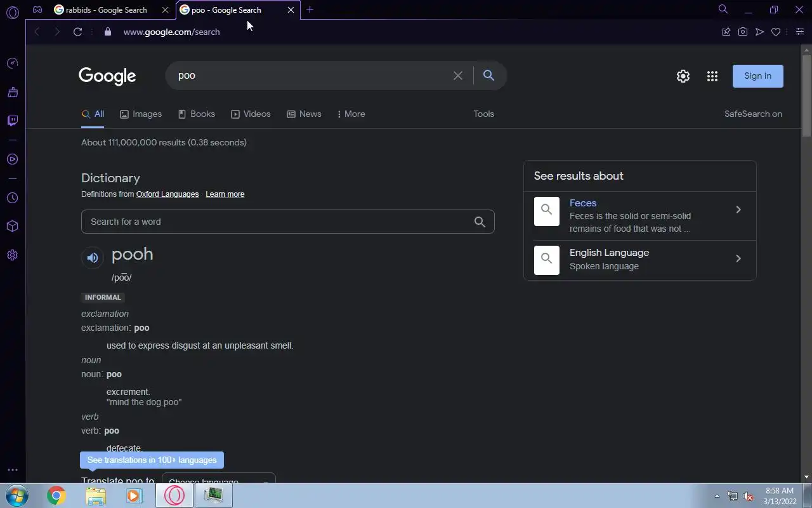The height and width of the screenshot is (508, 812).
Task: Open a new tab with plus button
Action: click(x=310, y=10)
